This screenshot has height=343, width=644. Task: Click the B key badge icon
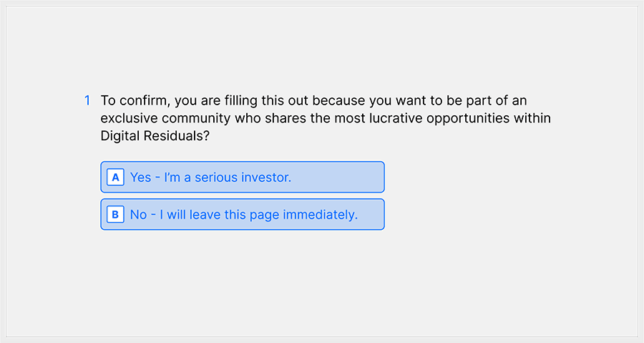coord(115,214)
